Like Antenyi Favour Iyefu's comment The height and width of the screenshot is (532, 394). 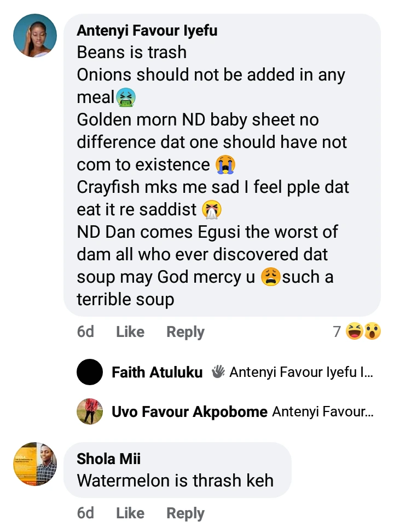tap(130, 331)
